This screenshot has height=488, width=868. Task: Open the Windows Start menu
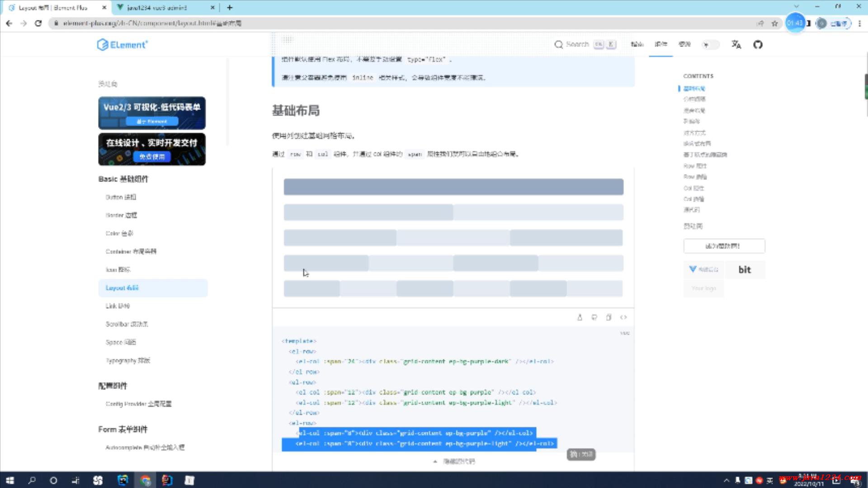click(10, 480)
